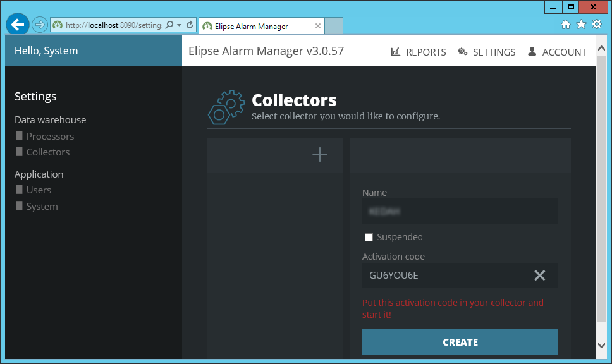612x364 pixels.
Task: Open the browser tools gear icon
Action: pos(596,25)
